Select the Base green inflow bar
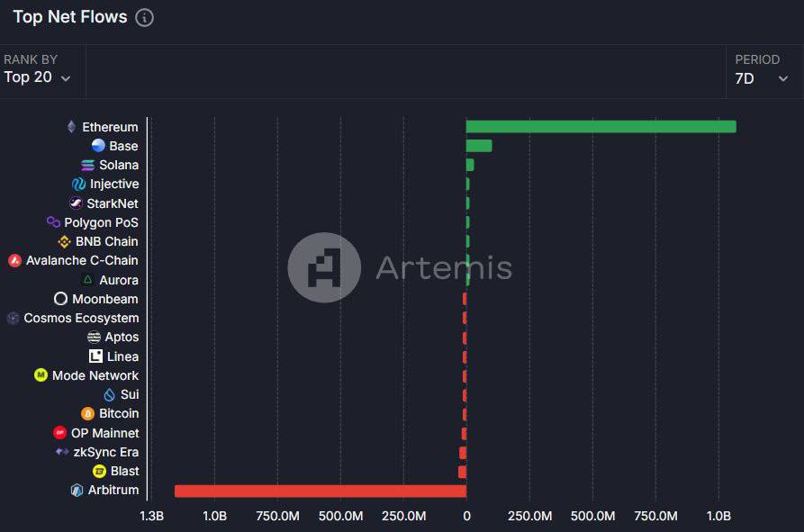804x532 pixels. click(479, 146)
